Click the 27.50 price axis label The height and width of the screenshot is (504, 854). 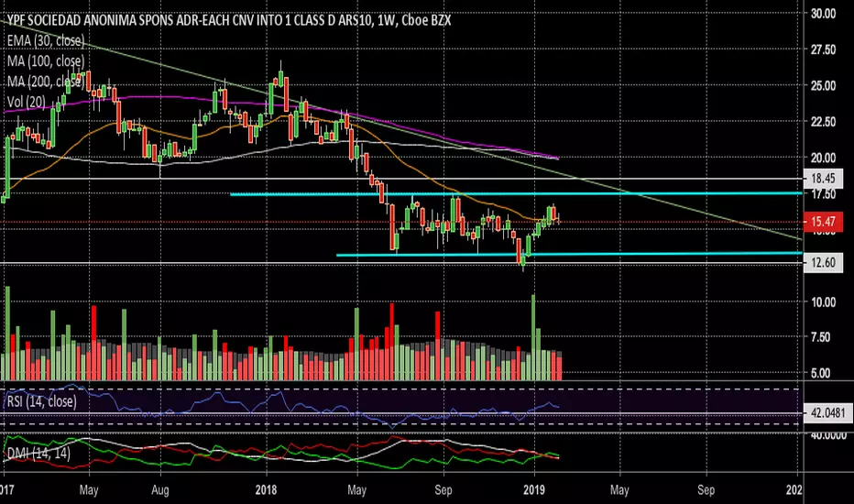[823, 49]
